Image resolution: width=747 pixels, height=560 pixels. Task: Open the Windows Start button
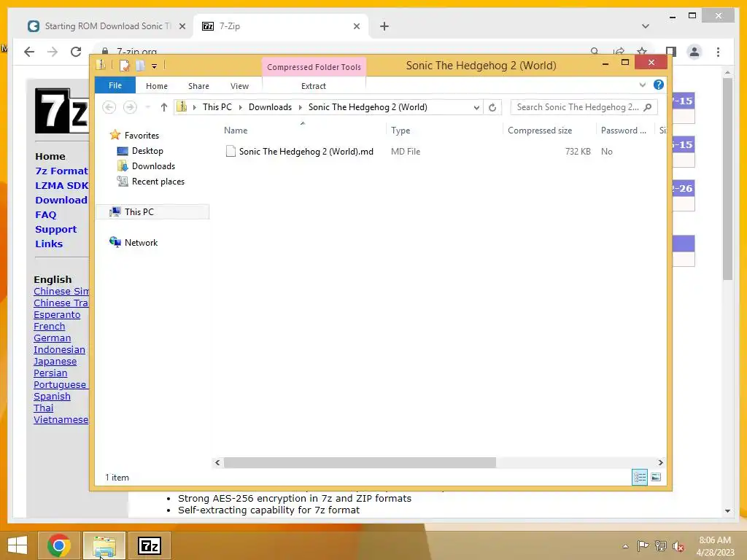(18, 545)
